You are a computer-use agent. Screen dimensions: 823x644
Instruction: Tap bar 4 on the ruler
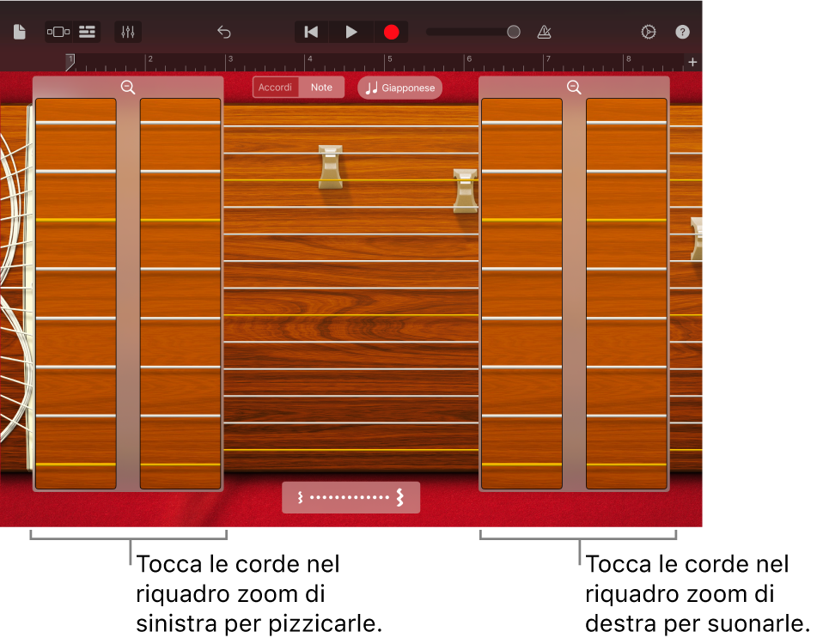click(x=309, y=61)
